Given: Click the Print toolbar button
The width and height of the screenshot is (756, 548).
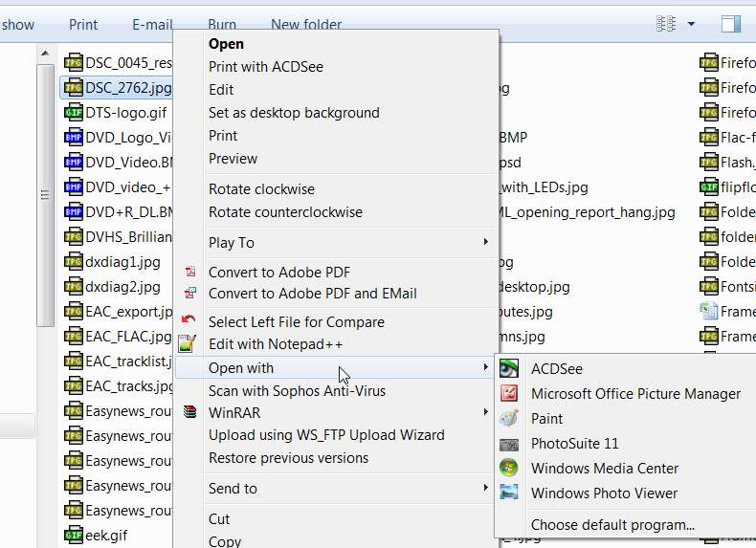Looking at the screenshot, I should coord(83,24).
